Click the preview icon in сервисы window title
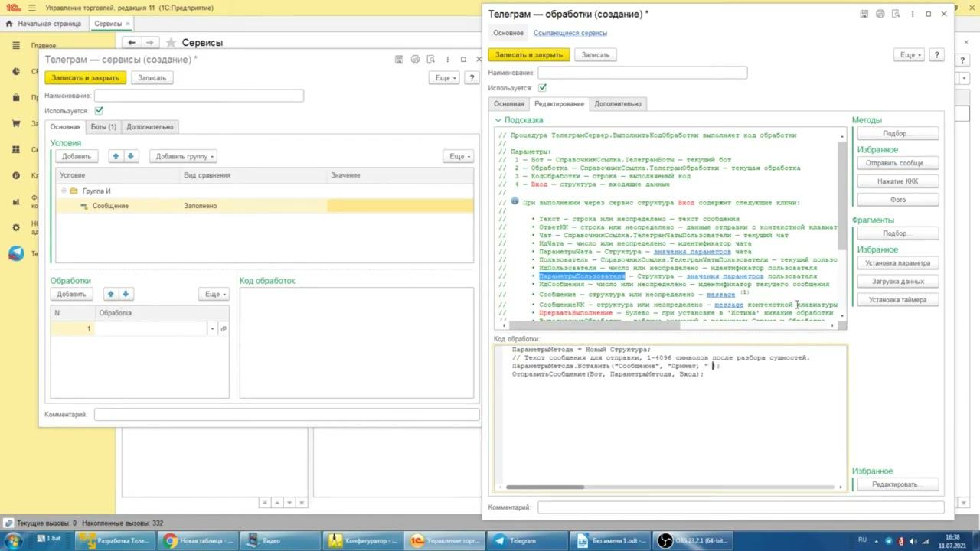 (431, 60)
